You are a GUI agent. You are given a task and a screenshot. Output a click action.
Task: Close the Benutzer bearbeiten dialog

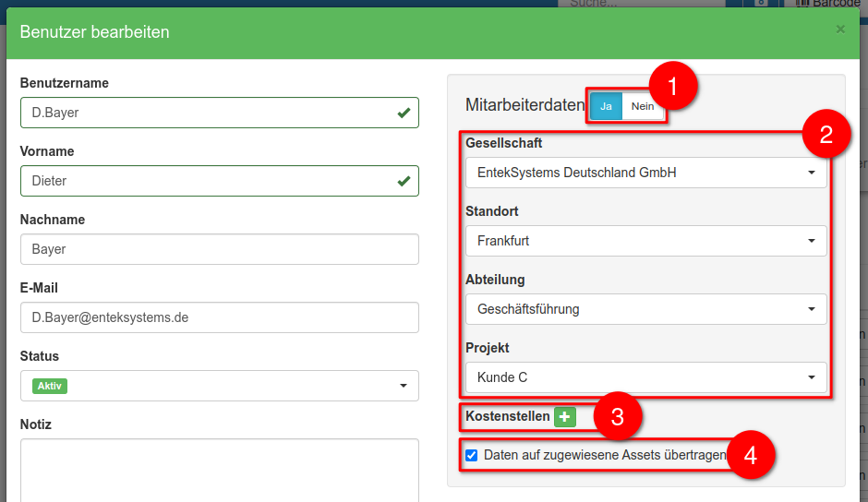tap(840, 30)
